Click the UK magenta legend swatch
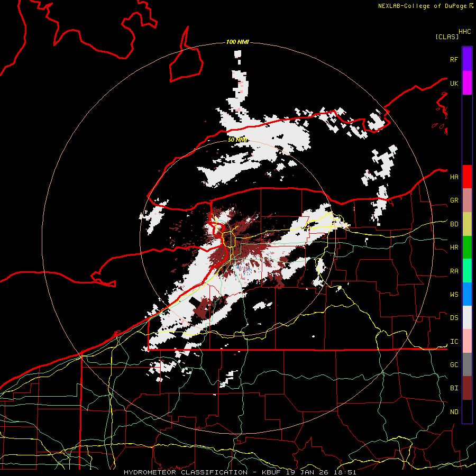This screenshot has width=476, height=476. (467, 83)
